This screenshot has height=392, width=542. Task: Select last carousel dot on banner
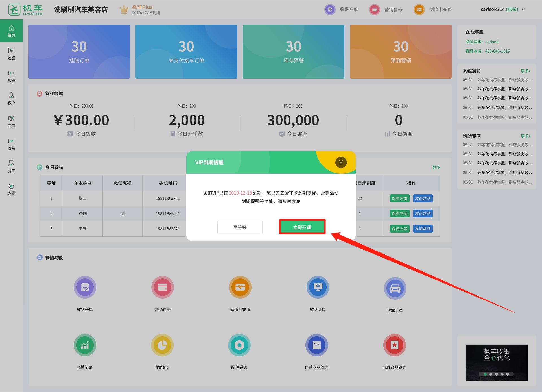coord(508,374)
